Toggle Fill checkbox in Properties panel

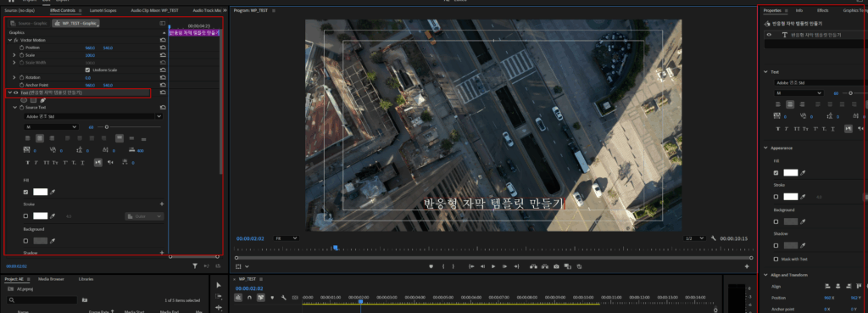click(x=776, y=173)
